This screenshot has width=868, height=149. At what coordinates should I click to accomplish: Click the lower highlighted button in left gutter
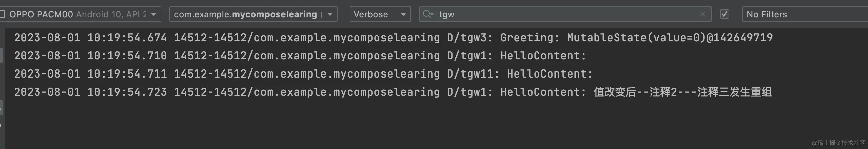(1, 108)
